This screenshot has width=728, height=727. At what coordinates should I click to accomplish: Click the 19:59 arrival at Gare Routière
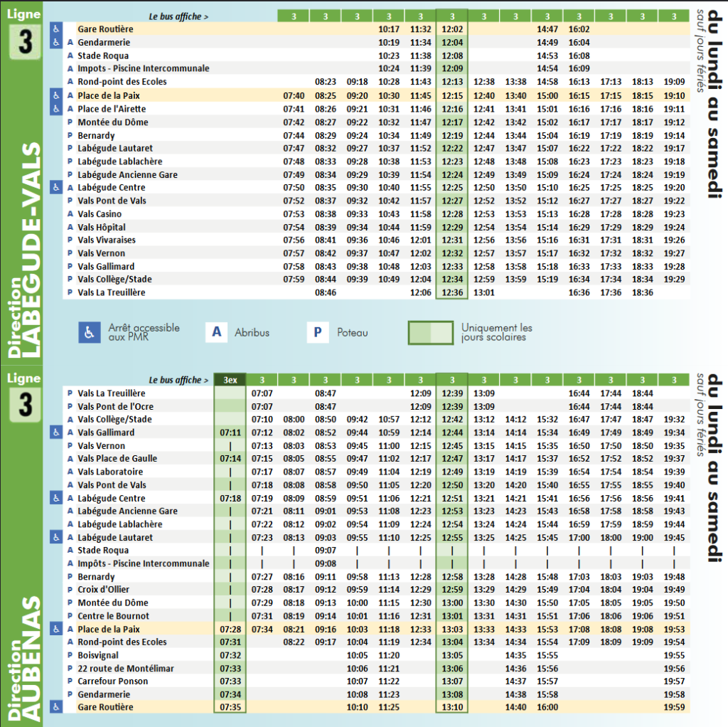pos(674,707)
